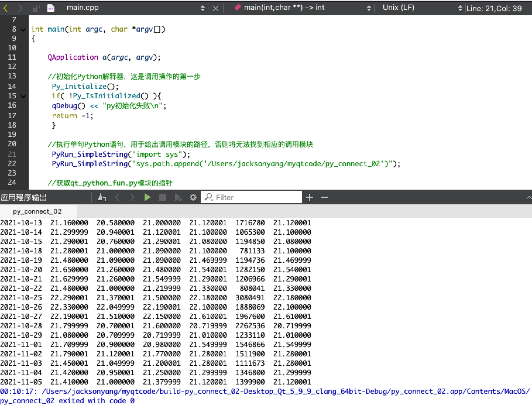Viewport: 532px width, 412px height.
Task: Click the 'exited with code 0' message
Action: [97, 401]
